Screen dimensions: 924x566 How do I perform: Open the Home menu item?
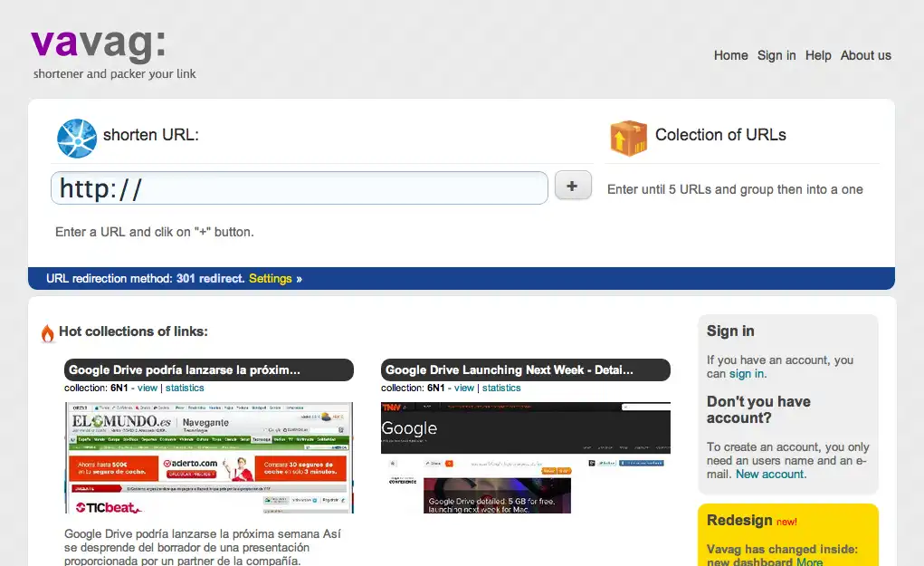click(730, 55)
